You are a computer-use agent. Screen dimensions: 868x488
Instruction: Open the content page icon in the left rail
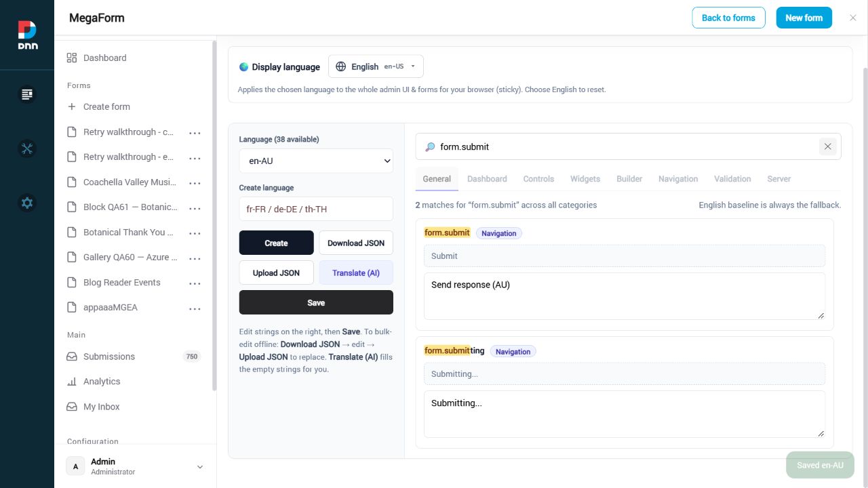pyautogui.click(x=27, y=94)
